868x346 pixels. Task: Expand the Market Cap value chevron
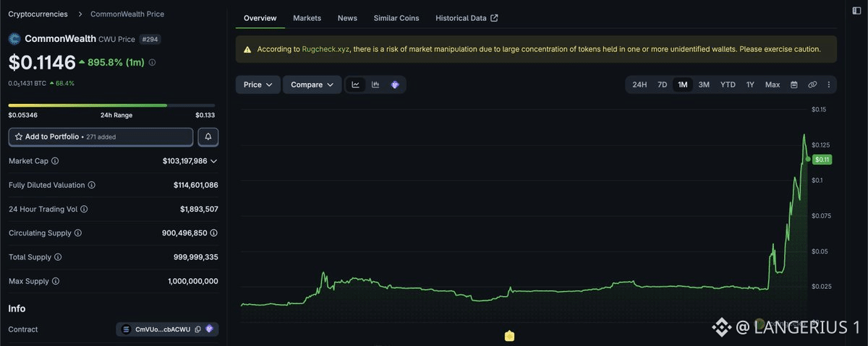click(x=213, y=161)
